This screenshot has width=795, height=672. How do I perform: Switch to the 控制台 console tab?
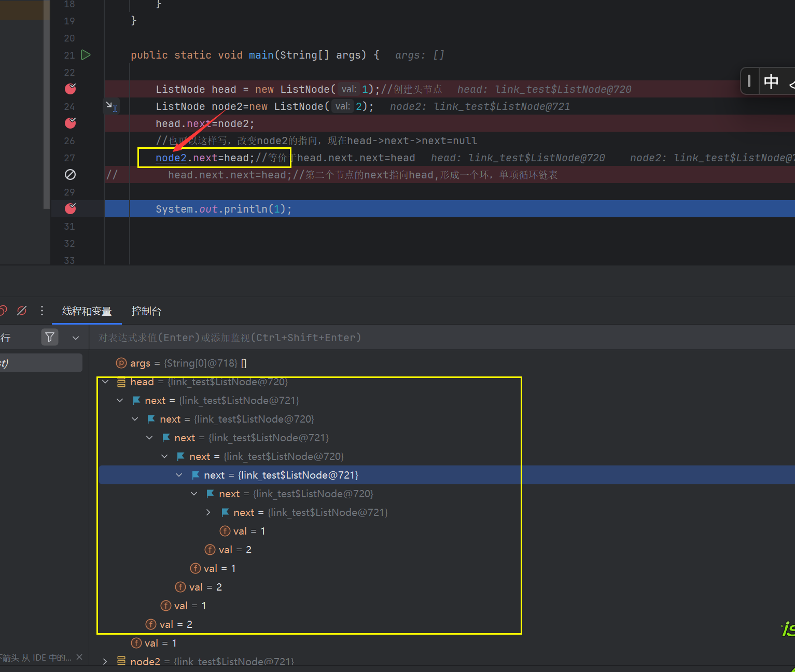click(x=146, y=311)
